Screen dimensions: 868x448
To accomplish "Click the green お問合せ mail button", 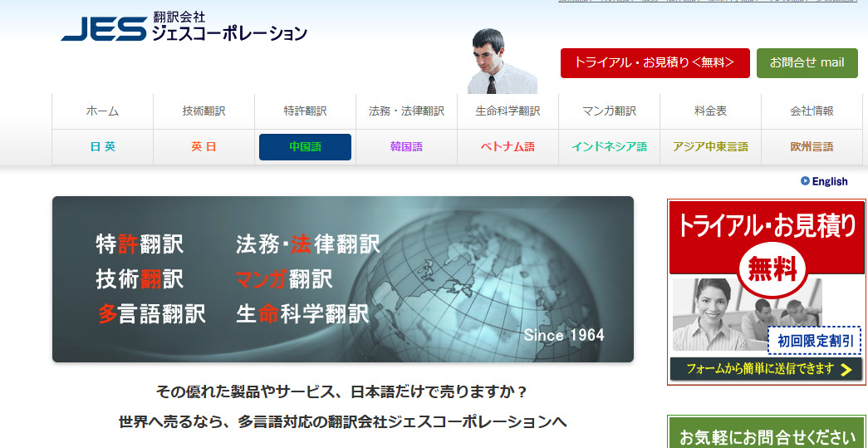I will click(x=807, y=63).
